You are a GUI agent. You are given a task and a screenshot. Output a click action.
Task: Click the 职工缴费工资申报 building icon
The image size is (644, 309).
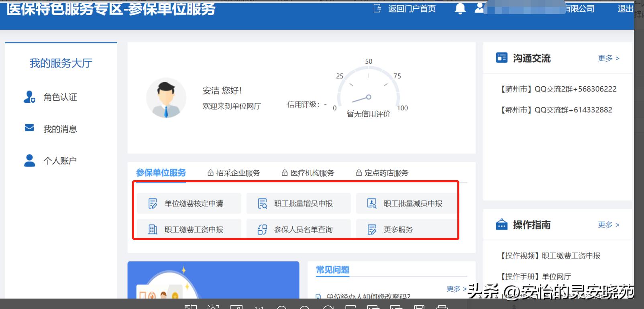(x=153, y=230)
